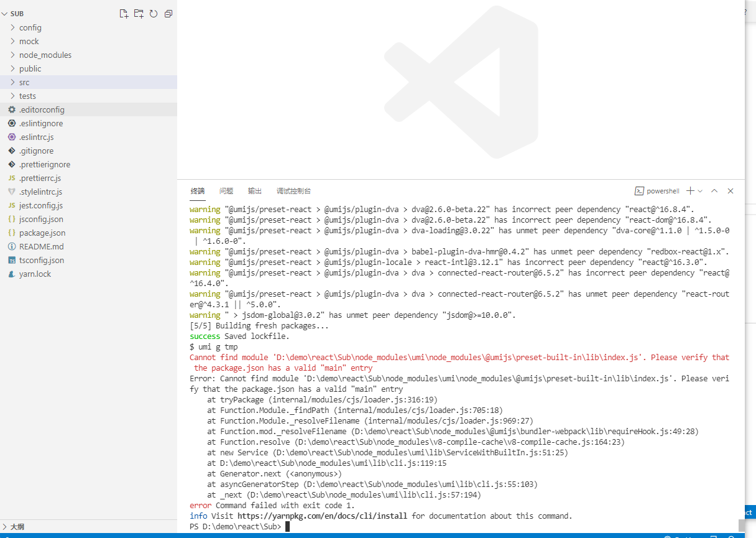
Task: Click the New File icon in explorer header
Action: [124, 14]
